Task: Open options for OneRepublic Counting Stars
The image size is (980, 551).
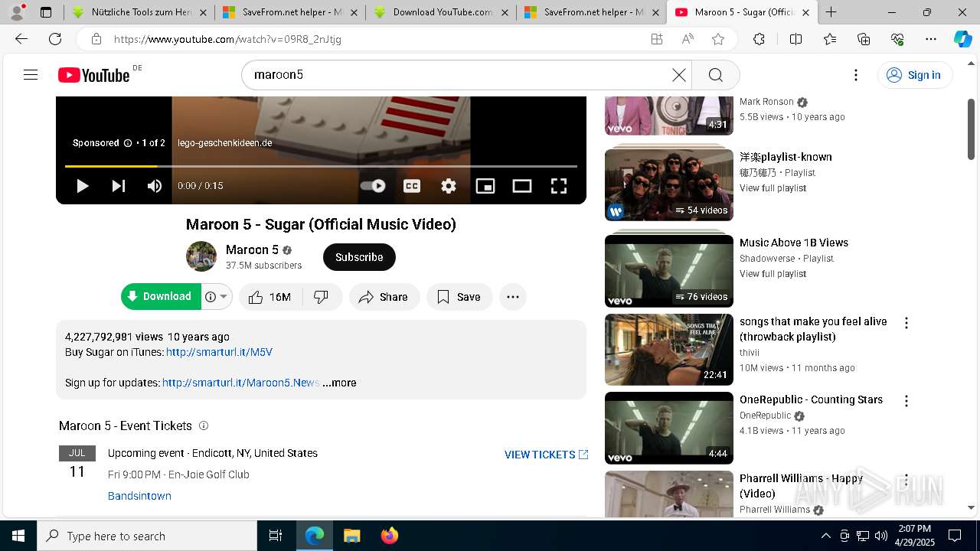Action: (x=906, y=401)
